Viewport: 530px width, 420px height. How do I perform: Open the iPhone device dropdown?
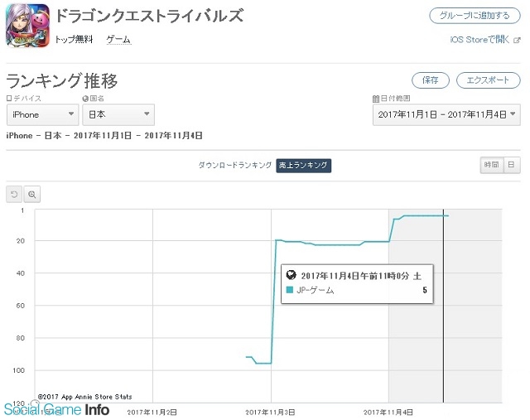[x=42, y=114]
